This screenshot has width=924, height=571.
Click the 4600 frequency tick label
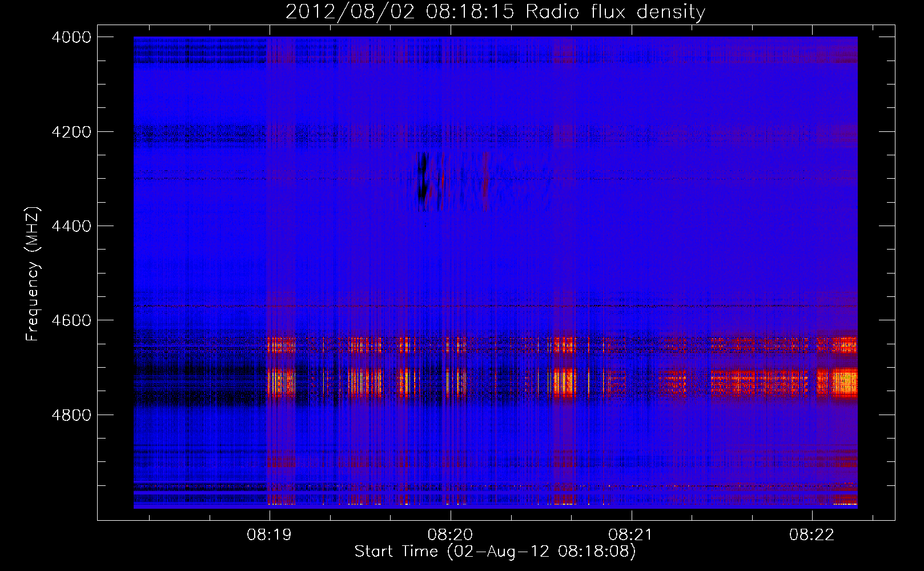[71, 320]
